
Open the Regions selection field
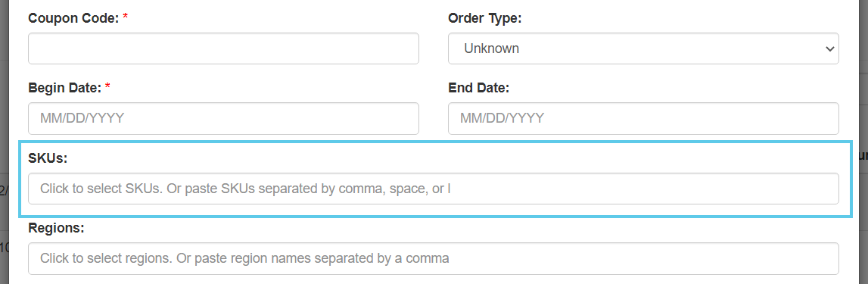pos(434,258)
